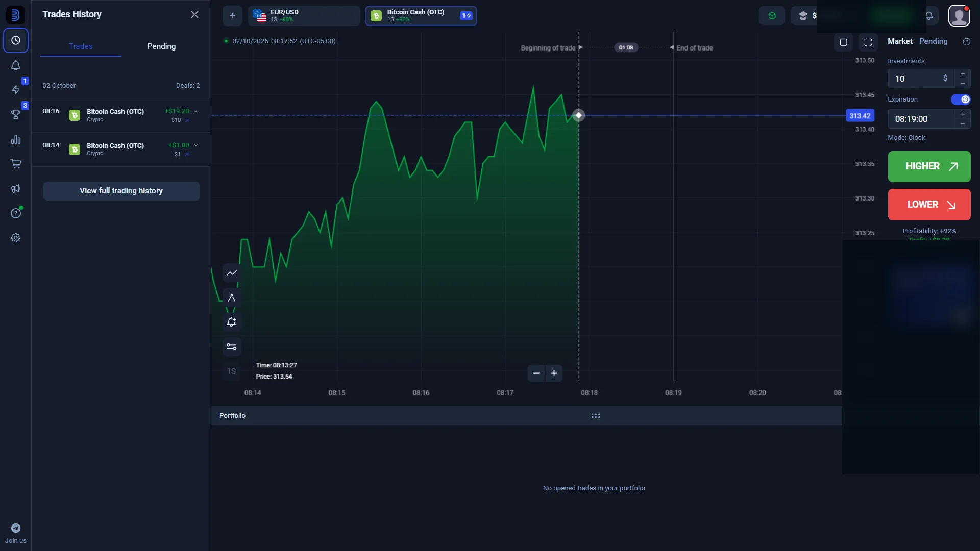Add a new asset tab with plus

(232, 16)
